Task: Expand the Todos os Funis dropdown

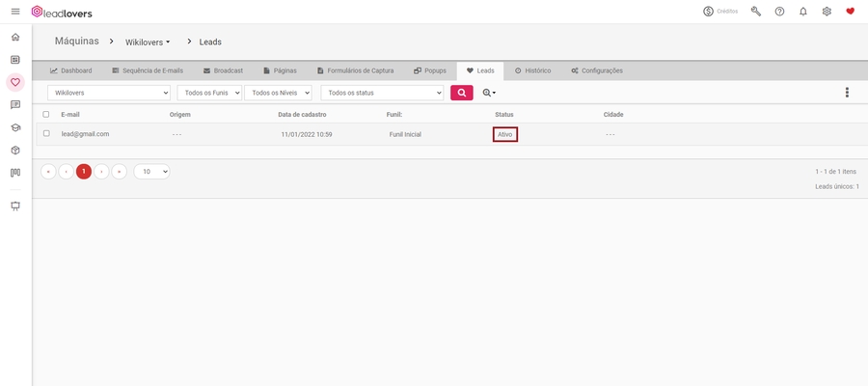Action: pos(209,93)
